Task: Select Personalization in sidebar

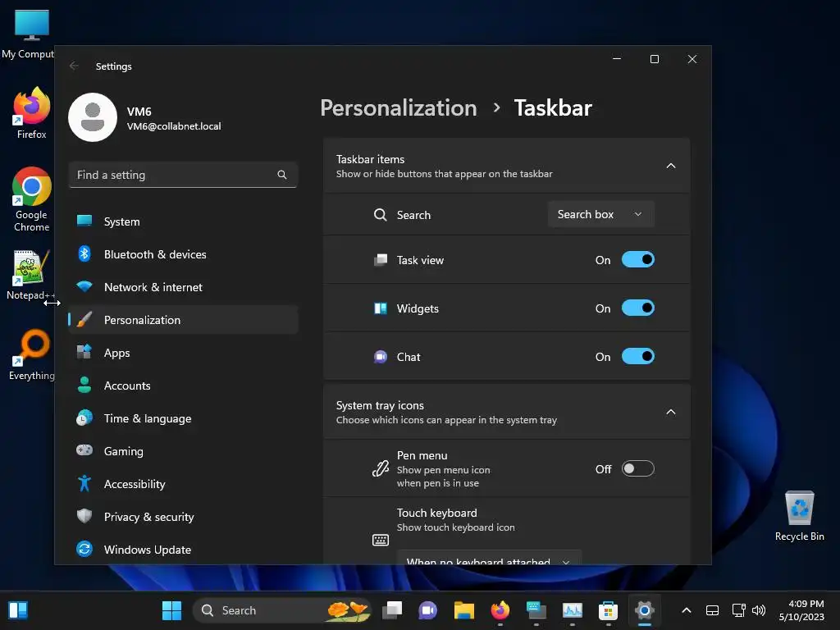Action: pyautogui.click(x=183, y=320)
